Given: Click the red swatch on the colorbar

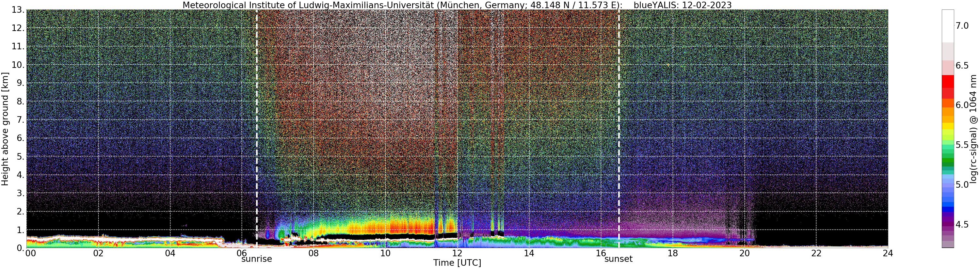Looking at the screenshot, I should (948, 81).
